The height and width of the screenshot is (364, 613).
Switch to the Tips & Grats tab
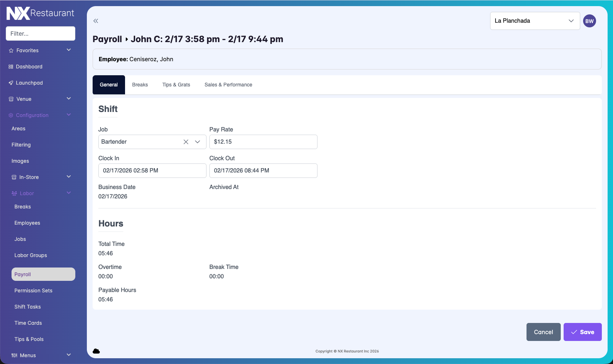[x=176, y=85]
